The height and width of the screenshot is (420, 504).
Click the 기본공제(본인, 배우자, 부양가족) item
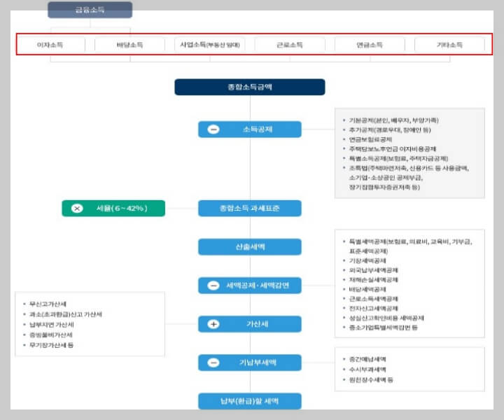(x=393, y=120)
